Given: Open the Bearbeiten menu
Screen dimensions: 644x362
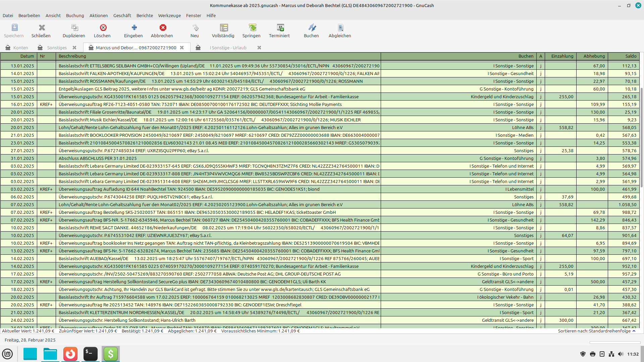Looking at the screenshot, I should pyautogui.click(x=29, y=15).
